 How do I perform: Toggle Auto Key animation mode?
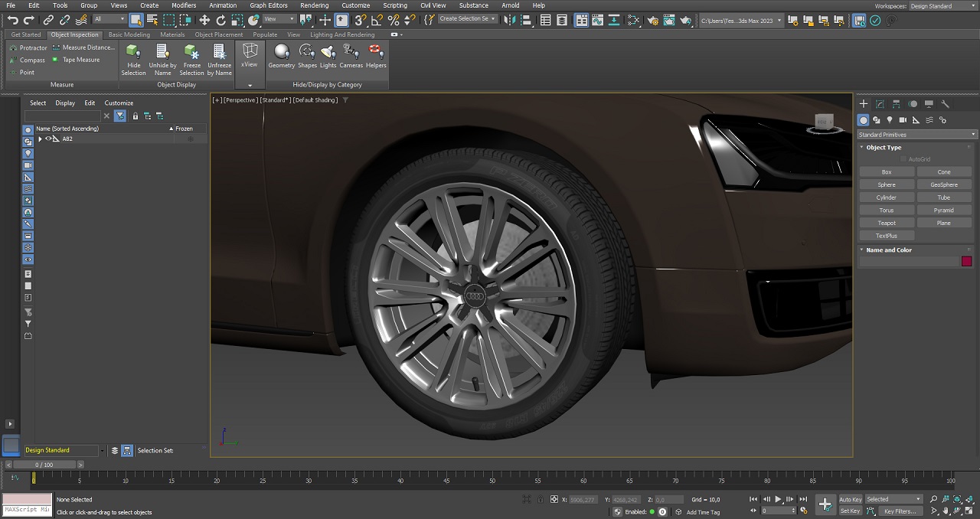850,499
